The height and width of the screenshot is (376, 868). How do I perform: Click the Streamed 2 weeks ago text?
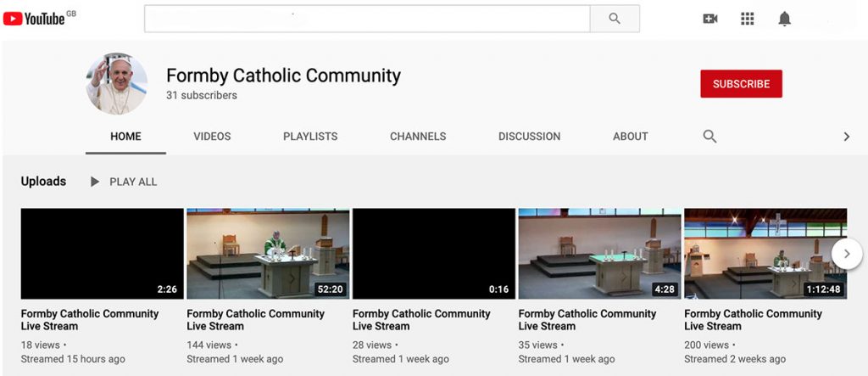pyautogui.click(x=735, y=359)
